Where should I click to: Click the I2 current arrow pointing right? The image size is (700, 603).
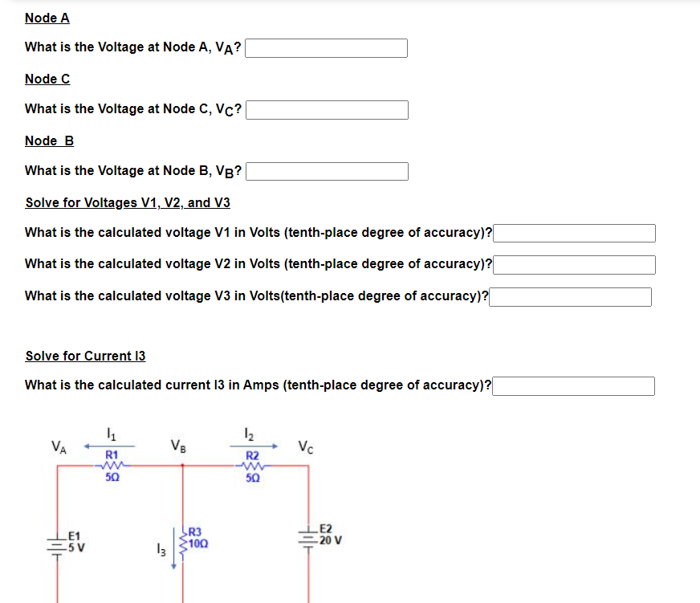pos(254,446)
